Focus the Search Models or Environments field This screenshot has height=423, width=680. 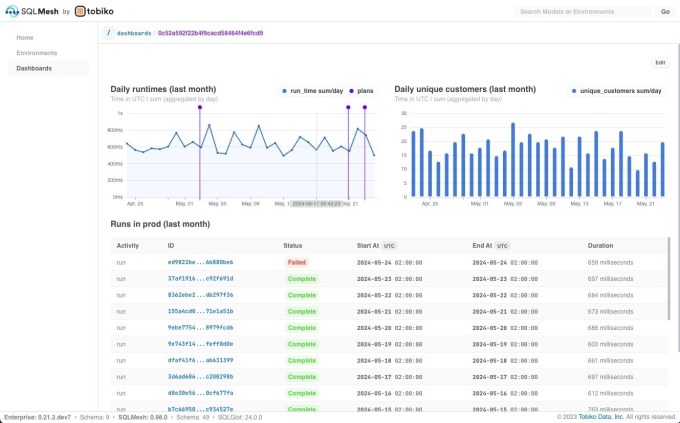(582, 12)
